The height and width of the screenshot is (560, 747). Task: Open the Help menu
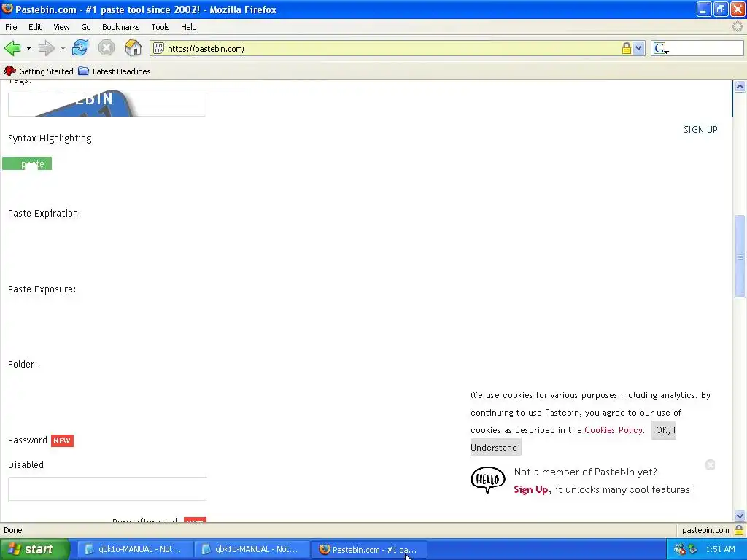coord(189,27)
